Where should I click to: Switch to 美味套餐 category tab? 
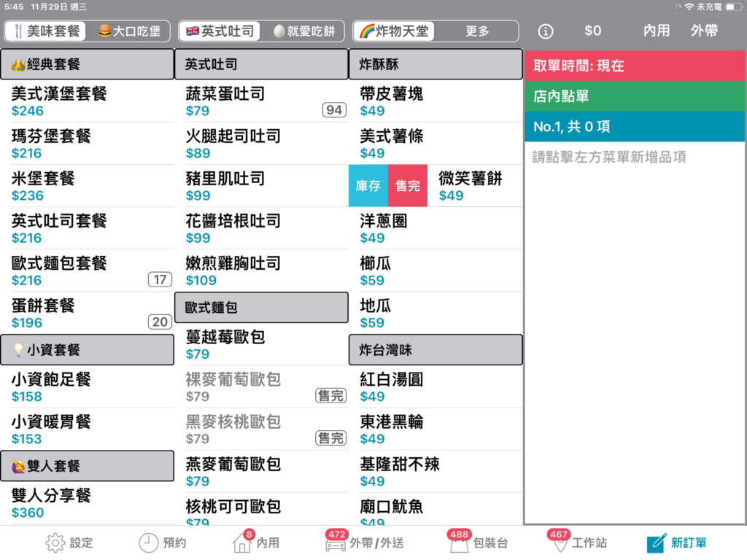pyautogui.click(x=46, y=31)
